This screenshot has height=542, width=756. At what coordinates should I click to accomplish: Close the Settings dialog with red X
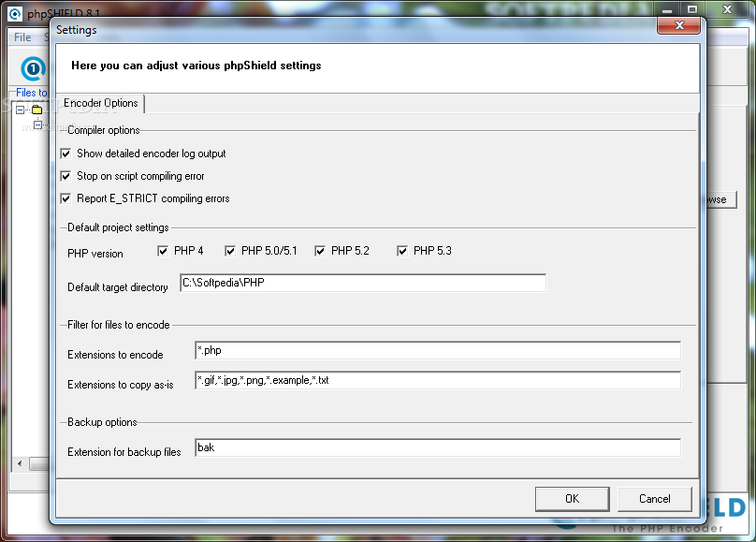click(679, 25)
